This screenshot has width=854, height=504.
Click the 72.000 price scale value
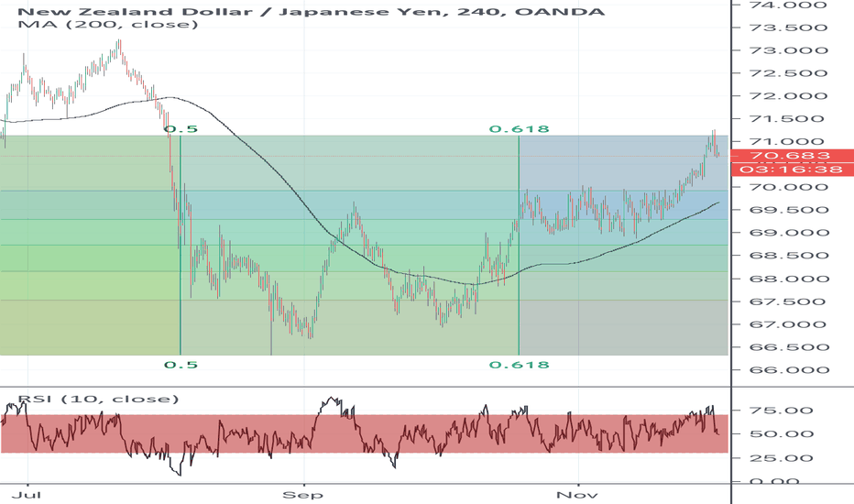click(x=794, y=96)
